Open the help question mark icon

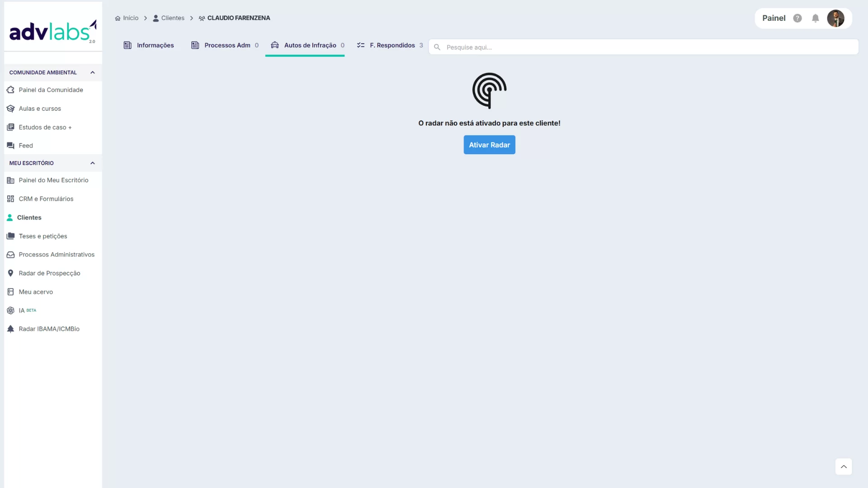pyautogui.click(x=797, y=18)
